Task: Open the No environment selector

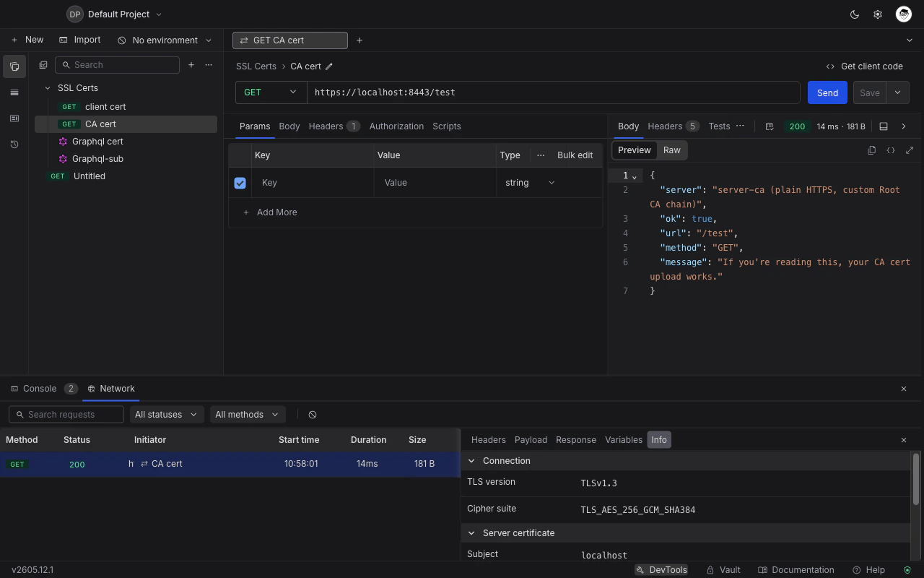Action: pyautogui.click(x=165, y=40)
